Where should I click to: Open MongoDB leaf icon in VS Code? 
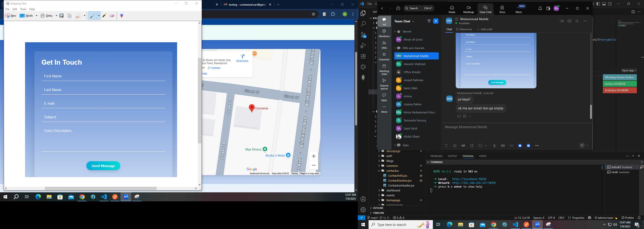[363, 78]
